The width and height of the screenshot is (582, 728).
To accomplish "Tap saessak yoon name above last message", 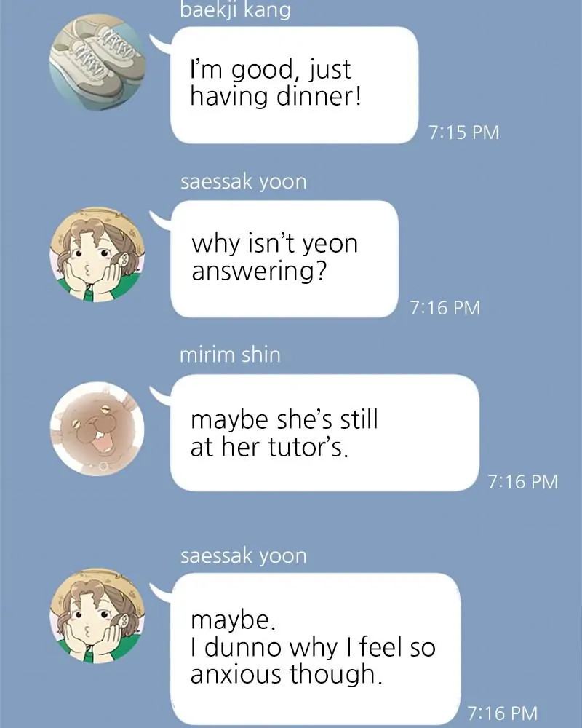I will click(244, 555).
